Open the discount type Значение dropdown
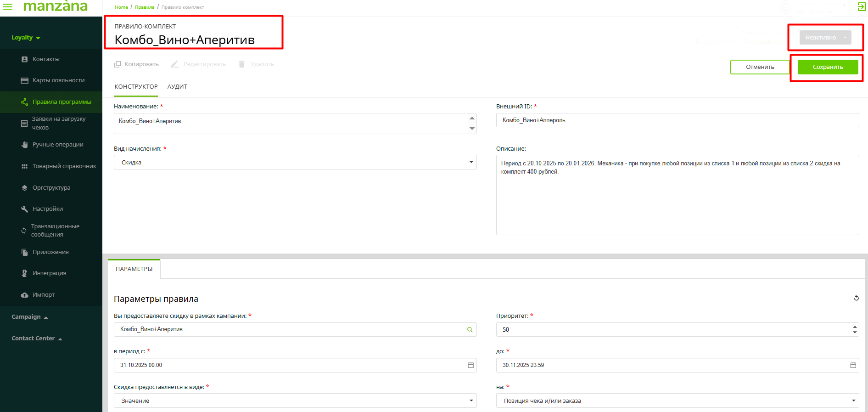The height and width of the screenshot is (412, 868). (471, 401)
